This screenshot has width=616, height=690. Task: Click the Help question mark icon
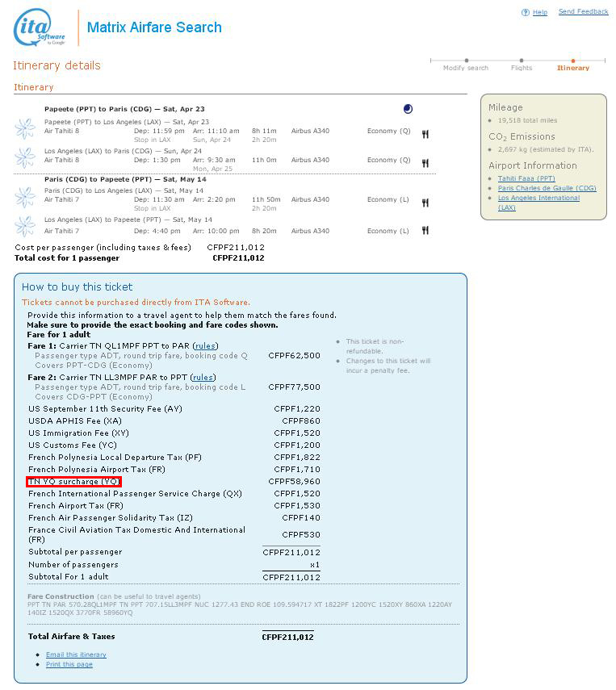(526, 12)
